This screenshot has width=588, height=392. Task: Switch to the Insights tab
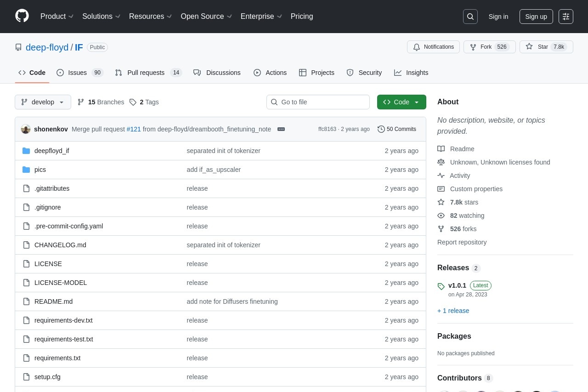click(x=411, y=73)
